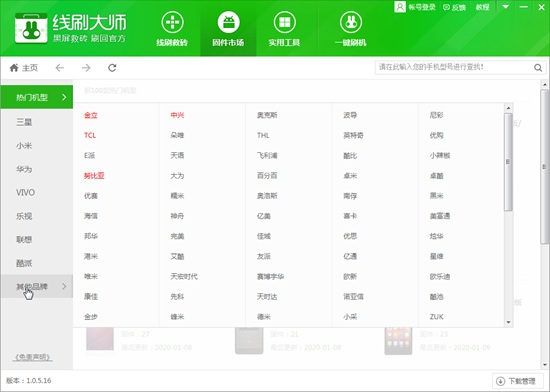Image resolution: width=550 pixels, height=392 pixels.
Task: Select 热门机型 in the sidebar
Action: (x=36, y=97)
